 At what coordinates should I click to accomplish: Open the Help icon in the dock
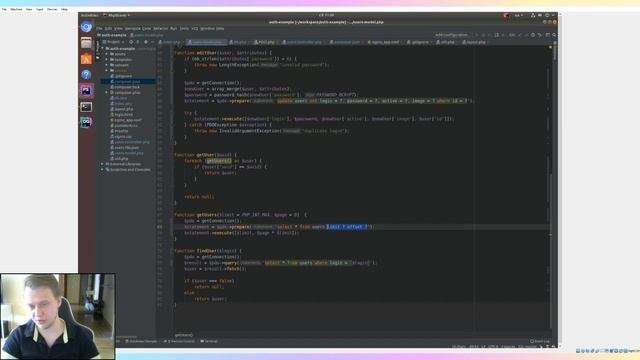86,75
